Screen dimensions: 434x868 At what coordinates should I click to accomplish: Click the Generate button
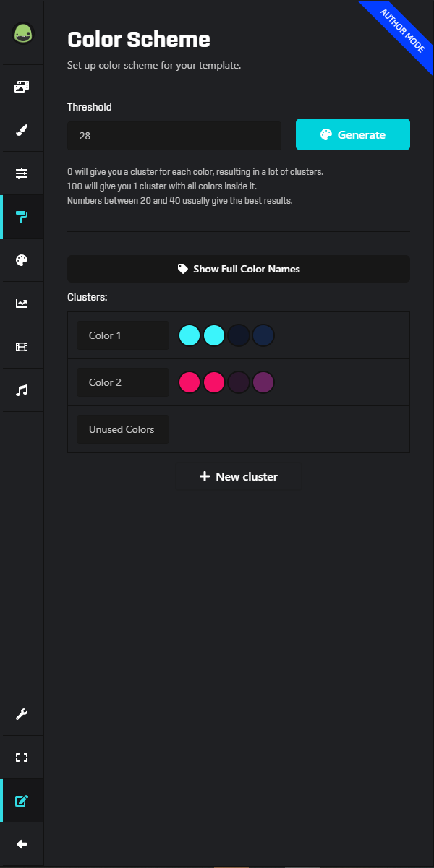pyautogui.click(x=353, y=134)
